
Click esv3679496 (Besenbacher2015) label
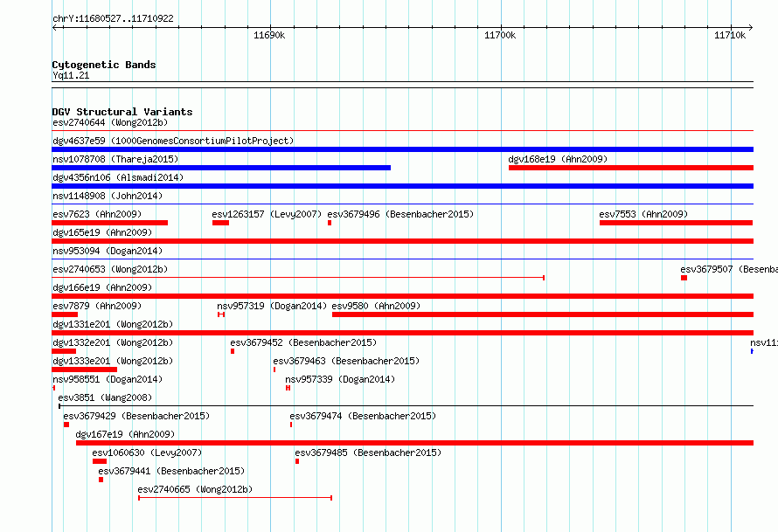400,214
